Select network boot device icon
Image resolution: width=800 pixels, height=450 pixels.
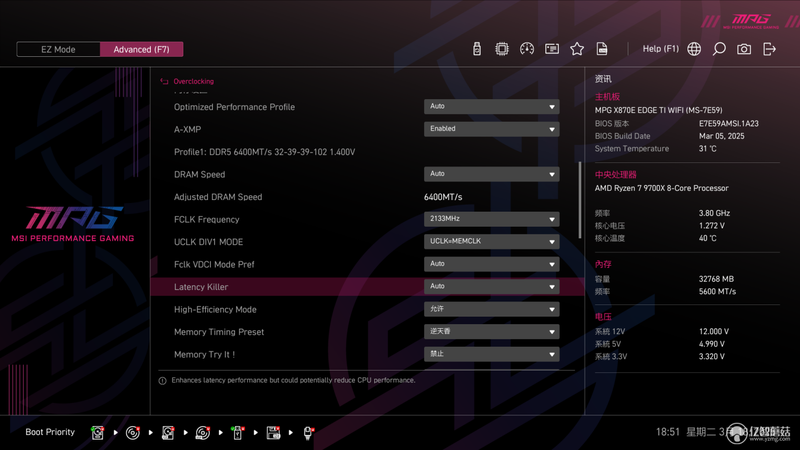(x=308, y=433)
